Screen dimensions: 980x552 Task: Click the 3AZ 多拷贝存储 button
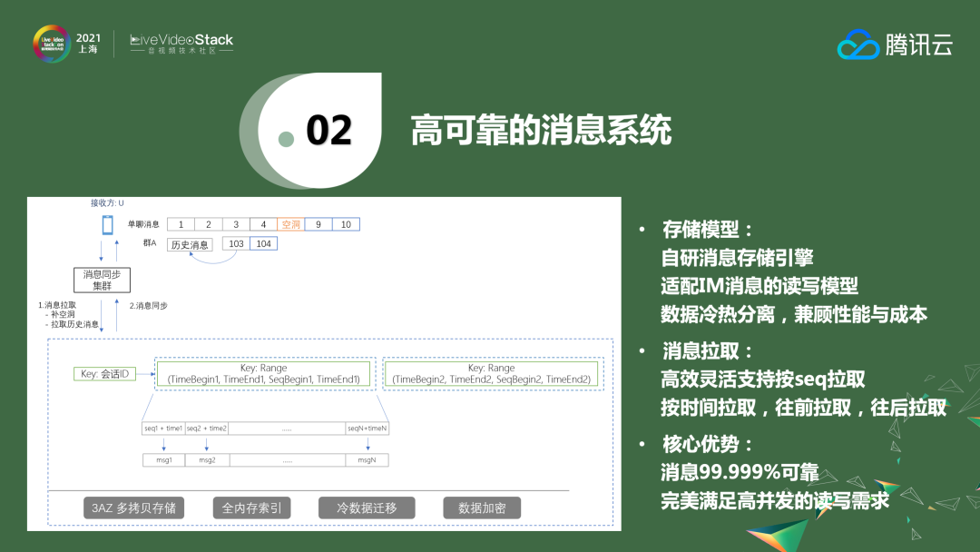coord(135,508)
